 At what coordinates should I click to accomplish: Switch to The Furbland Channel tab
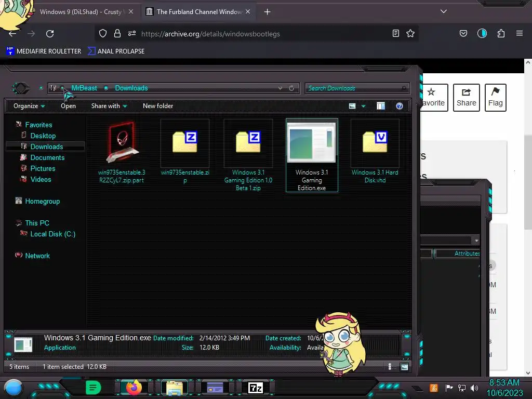(199, 12)
